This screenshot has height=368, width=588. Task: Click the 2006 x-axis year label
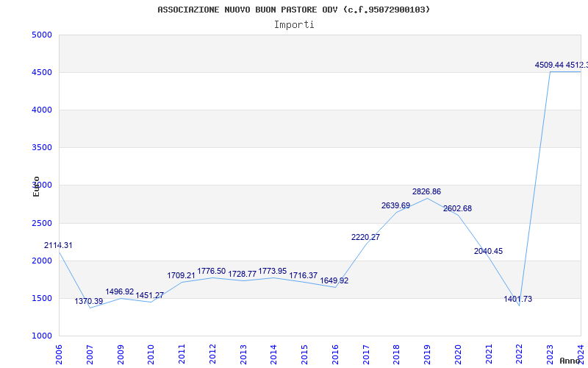click(59, 354)
